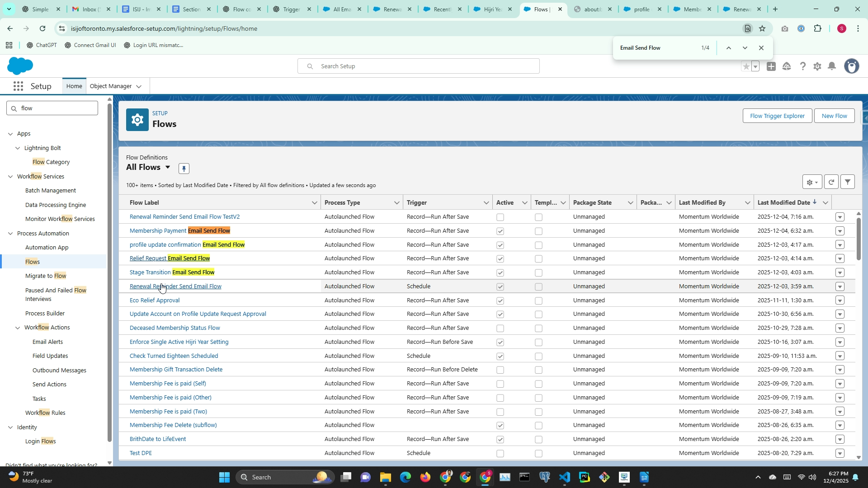Open the global actions plus icon

point(771,66)
